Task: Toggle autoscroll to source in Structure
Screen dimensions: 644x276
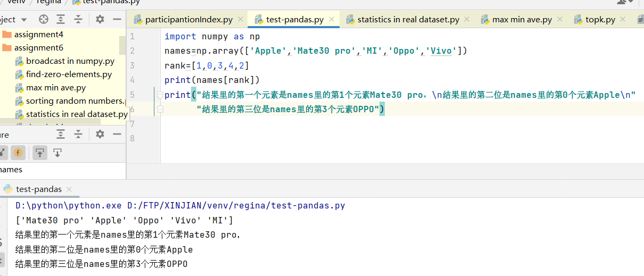Action: coord(40,153)
